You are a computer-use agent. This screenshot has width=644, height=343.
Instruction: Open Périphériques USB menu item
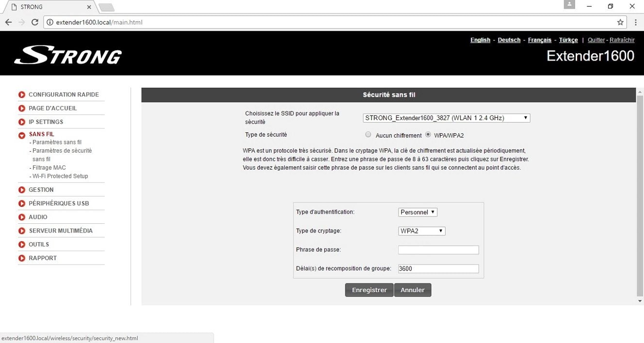pyautogui.click(x=59, y=203)
